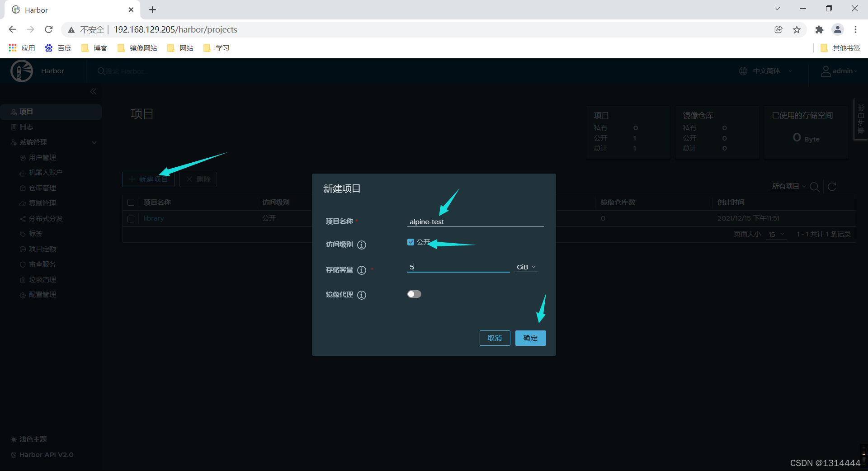Click the 新建项目 button
This screenshot has width=868, height=471.
click(x=148, y=179)
